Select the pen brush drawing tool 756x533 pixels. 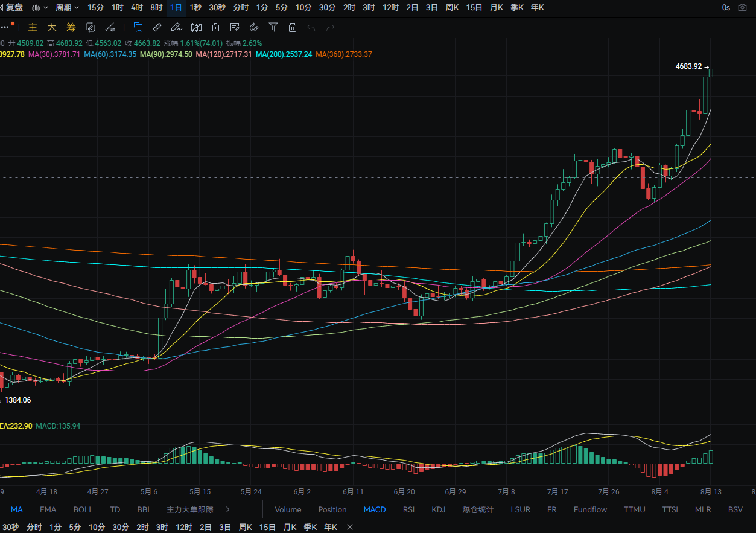(176, 27)
